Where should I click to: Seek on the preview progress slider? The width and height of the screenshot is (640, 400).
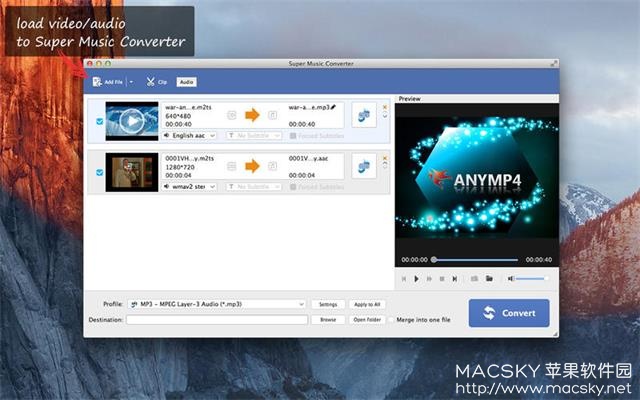pos(476,260)
